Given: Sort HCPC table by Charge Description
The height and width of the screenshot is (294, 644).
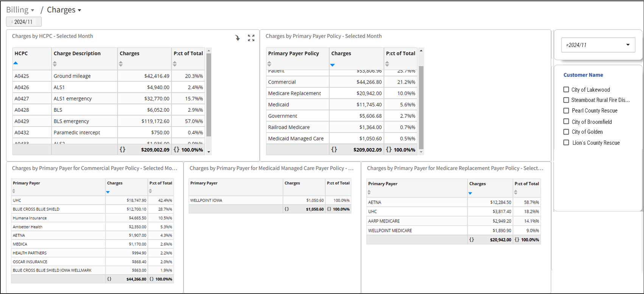Looking at the screenshot, I should coord(55,64).
